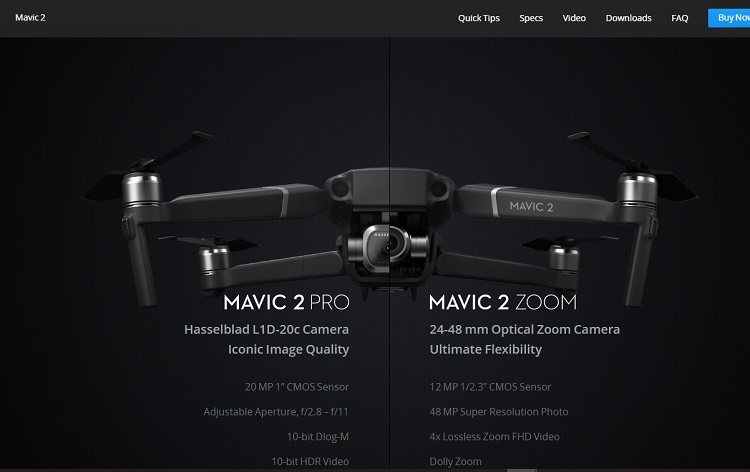Image resolution: width=750 pixels, height=472 pixels.
Task: Go to the Specs section
Action: (531, 18)
